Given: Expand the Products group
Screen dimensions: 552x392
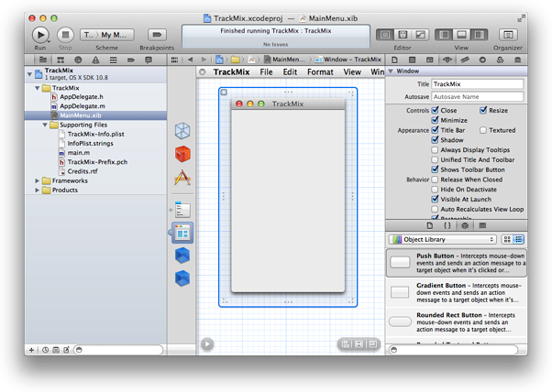Looking at the screenshot, I should pyautogui.click(x=38, y=190).
